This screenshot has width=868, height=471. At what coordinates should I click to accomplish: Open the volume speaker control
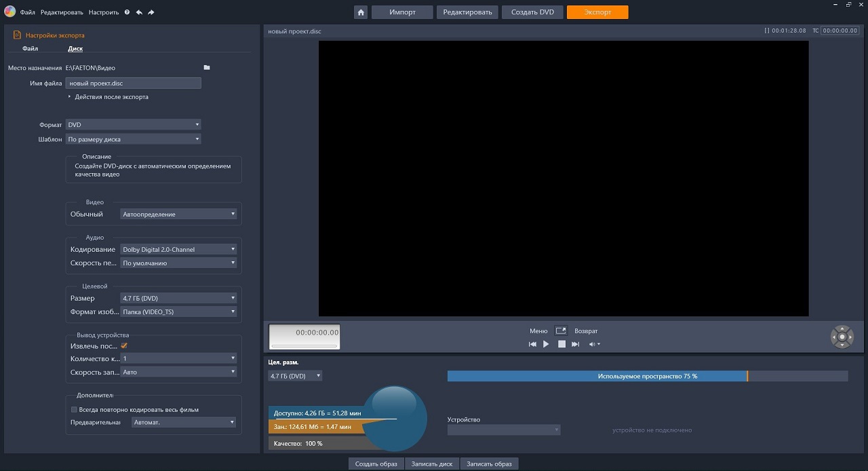593,344
